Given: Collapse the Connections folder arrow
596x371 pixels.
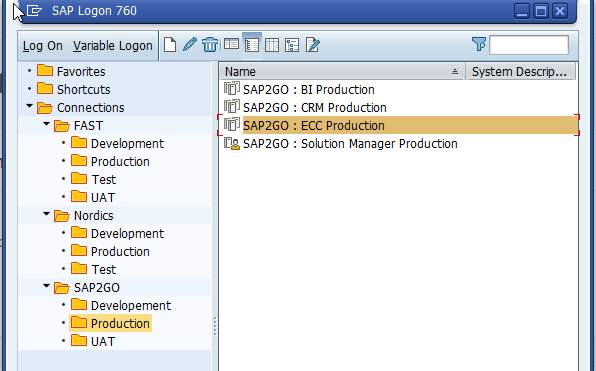Looking at the screenshot, I should pos(29,106).
